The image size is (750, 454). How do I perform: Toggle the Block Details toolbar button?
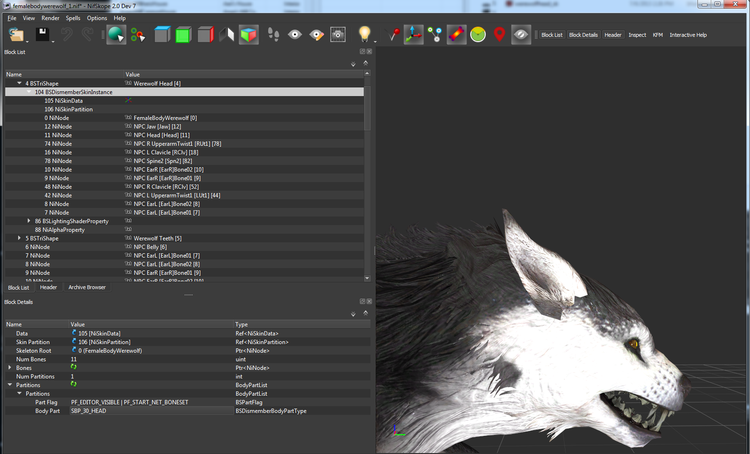583,35
